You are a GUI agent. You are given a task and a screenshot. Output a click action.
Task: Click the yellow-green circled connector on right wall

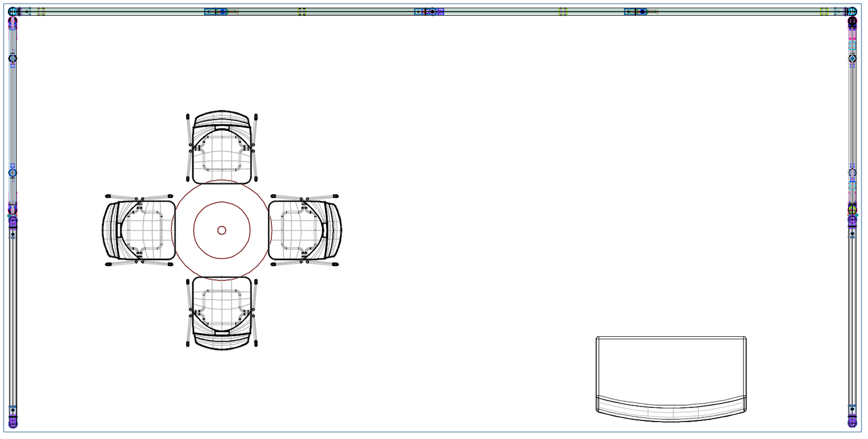(x=852, y=210)
